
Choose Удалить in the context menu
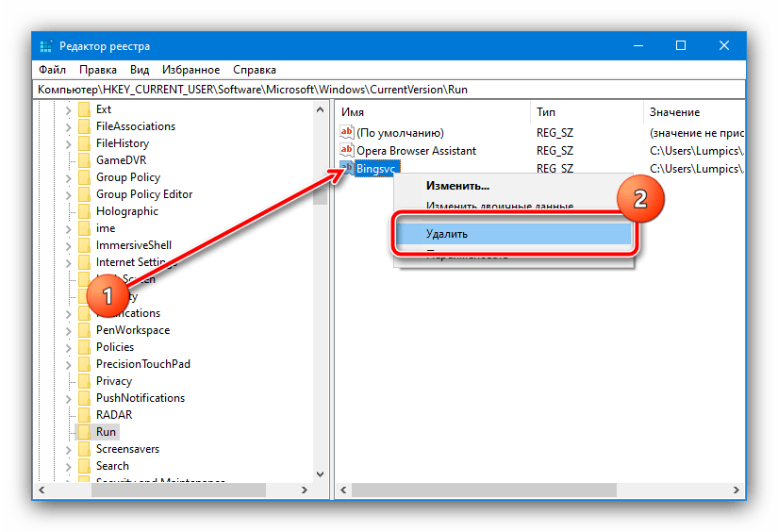(x=445, y=233)
